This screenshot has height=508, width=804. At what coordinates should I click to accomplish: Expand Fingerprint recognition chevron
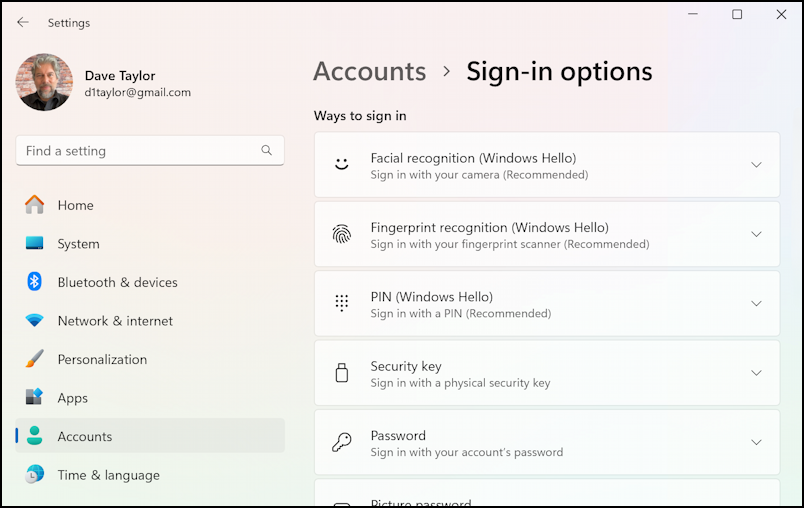pyautogui.click(x=756, y=234)
